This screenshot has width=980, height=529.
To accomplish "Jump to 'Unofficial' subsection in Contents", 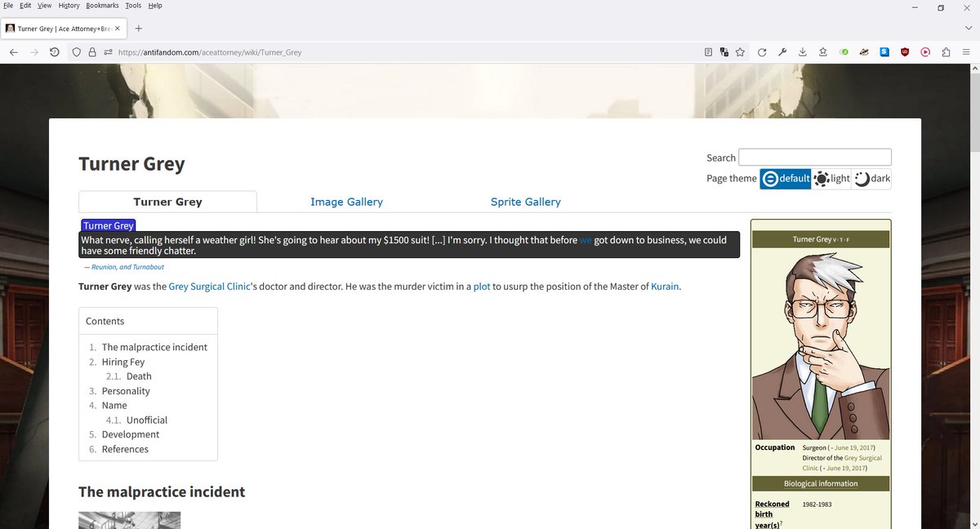I will point(147,420).
